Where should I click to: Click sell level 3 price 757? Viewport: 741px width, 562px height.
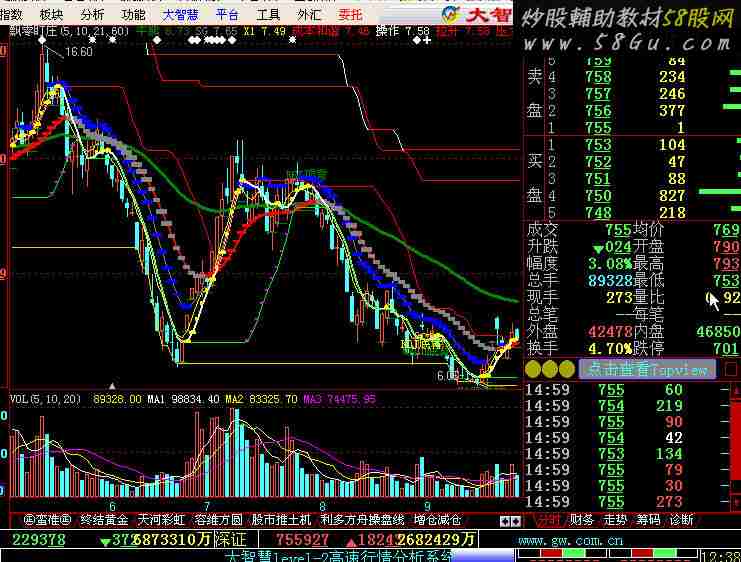[599, 94]
